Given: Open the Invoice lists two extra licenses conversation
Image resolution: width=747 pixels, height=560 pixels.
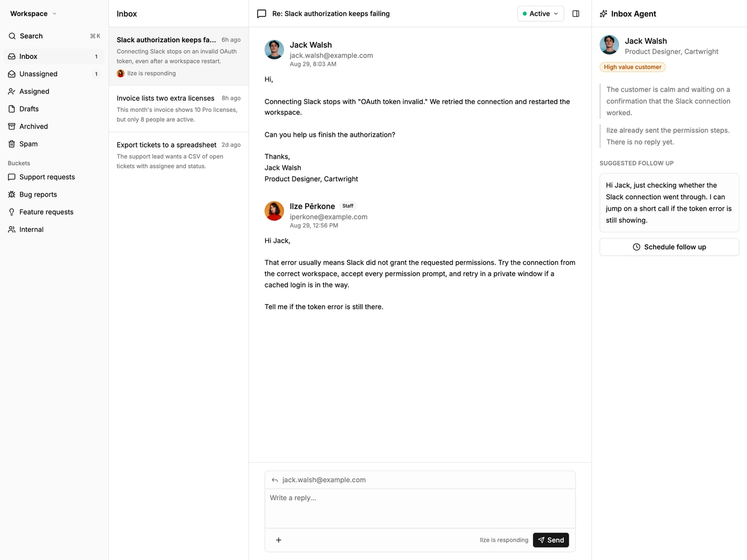Looking at the screenshot, I should click(x=178, y=108).
